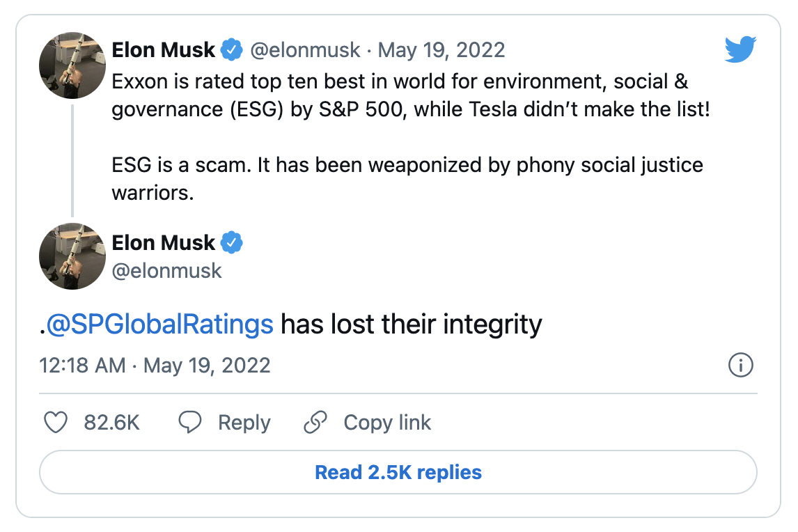Click the verified badge on the parent tweet
Viewport: 798px width, 532px height.
click(x=232, y=50)
